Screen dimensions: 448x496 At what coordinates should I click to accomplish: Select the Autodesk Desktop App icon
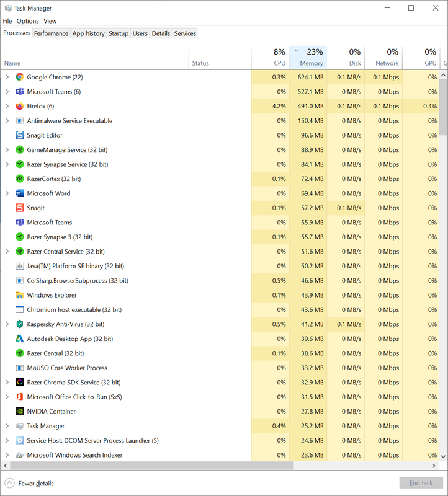(20, 339)
